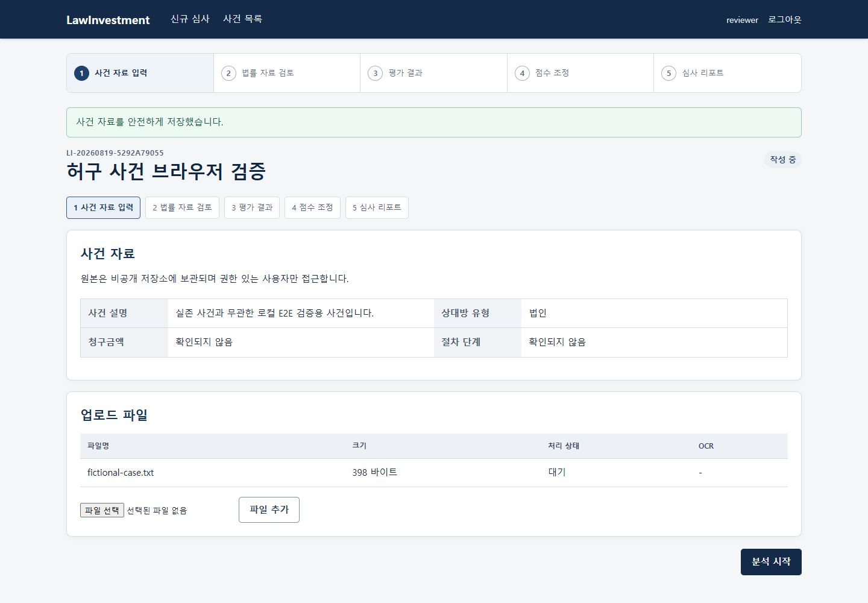The image size is (868, 603).
Task: Switch to the 5 심사 리포트 tab
Action: pos(377,207)
